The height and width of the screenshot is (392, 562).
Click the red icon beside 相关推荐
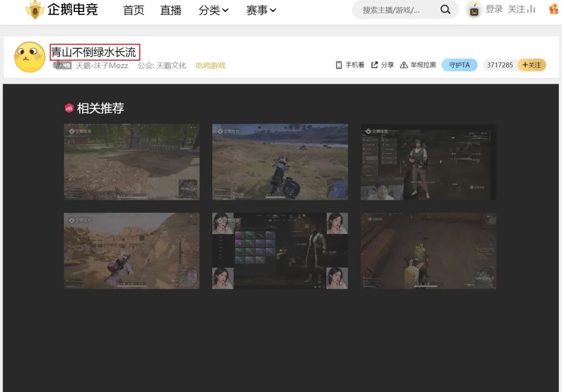point(69,108)
